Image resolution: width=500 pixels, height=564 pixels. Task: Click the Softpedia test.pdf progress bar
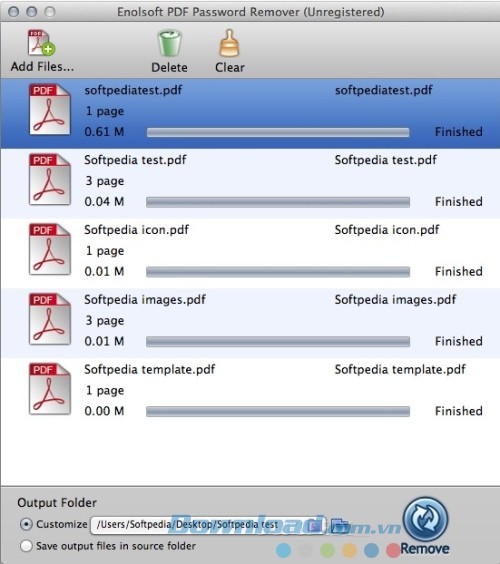coord(278,202)
